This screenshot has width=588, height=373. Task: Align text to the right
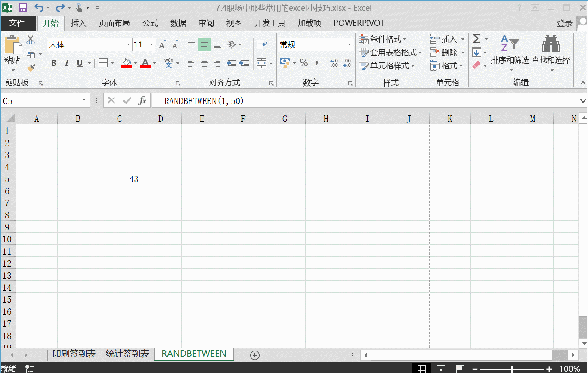click(x=217, y=63)
